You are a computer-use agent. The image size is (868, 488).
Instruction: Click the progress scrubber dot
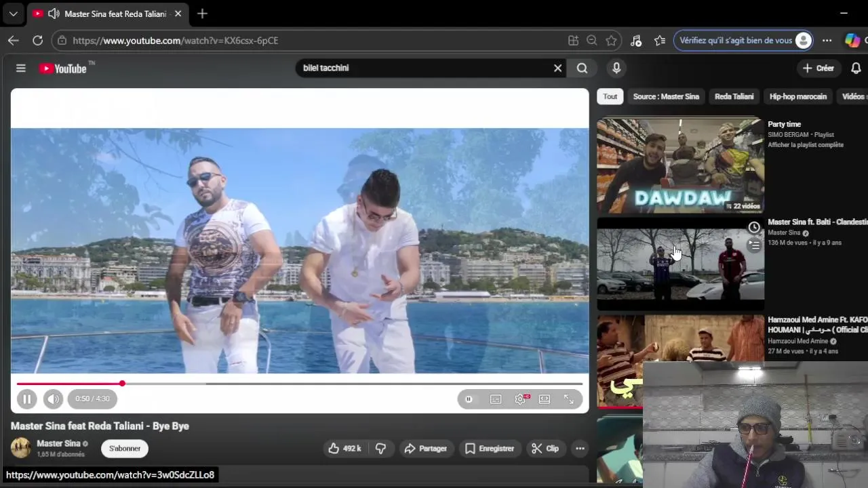point(122,384)
